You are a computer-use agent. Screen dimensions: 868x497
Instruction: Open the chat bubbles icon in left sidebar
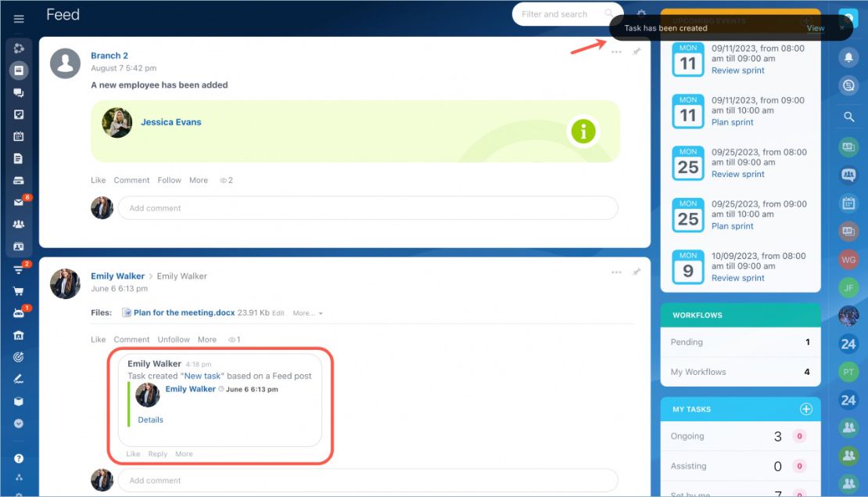18,92
